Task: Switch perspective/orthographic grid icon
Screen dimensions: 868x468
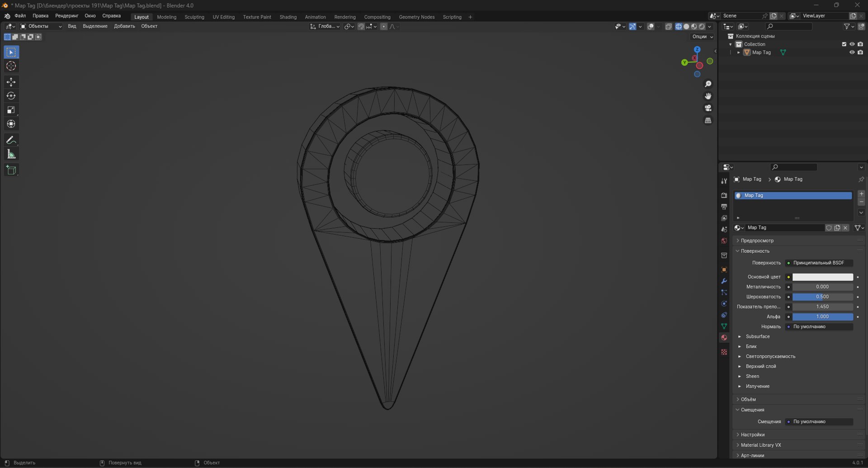Action: tap(708, 120)
